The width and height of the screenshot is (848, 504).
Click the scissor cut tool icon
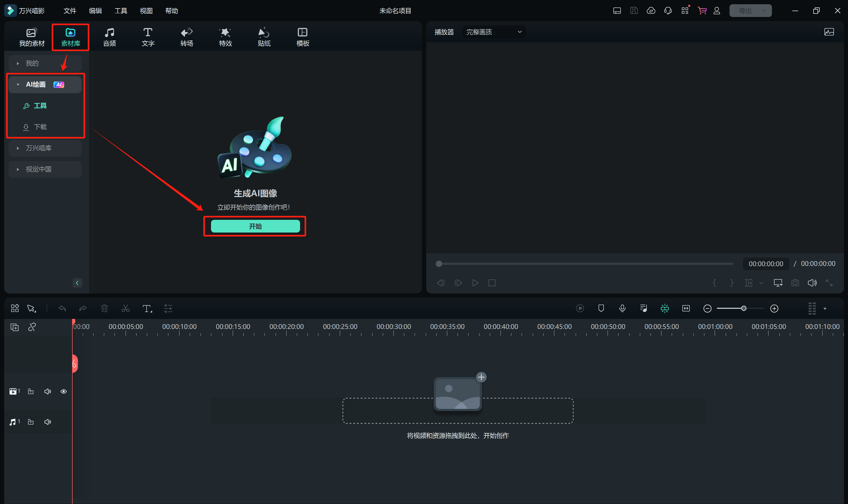126,308
